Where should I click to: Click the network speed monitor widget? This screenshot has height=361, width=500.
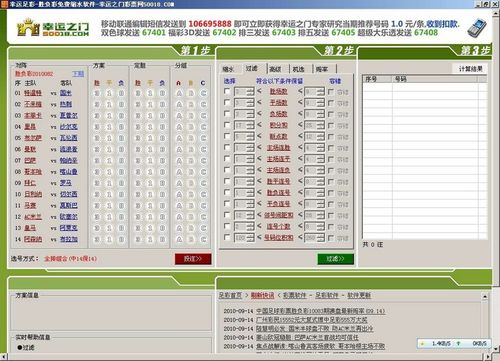[x=454, y=343]
